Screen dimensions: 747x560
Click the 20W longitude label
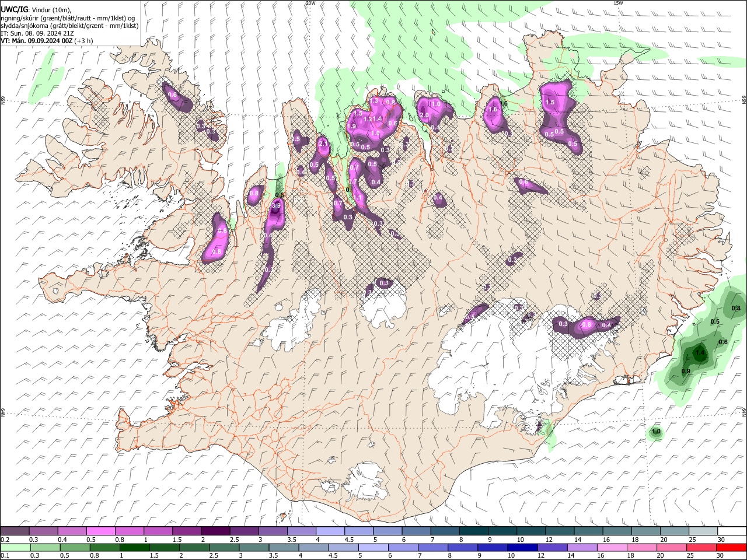(310, 3)
